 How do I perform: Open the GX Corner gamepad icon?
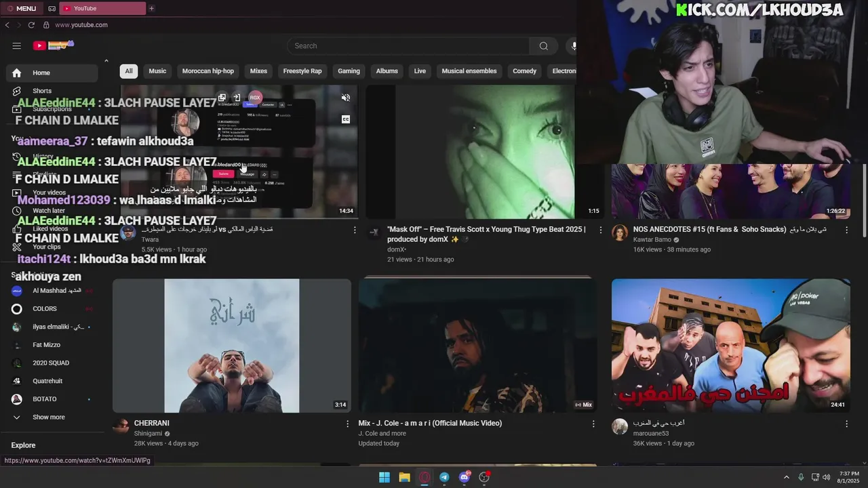[x=52, y=8]
